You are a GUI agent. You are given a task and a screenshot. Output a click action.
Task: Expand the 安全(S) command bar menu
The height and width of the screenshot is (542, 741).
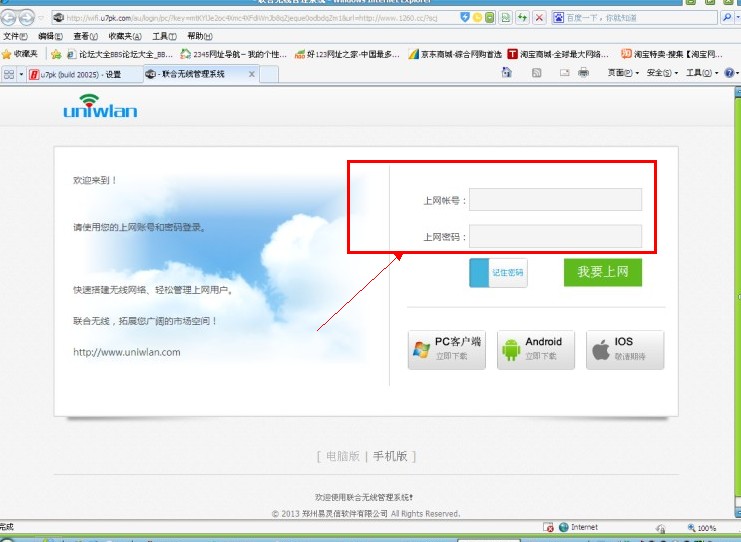662,73
